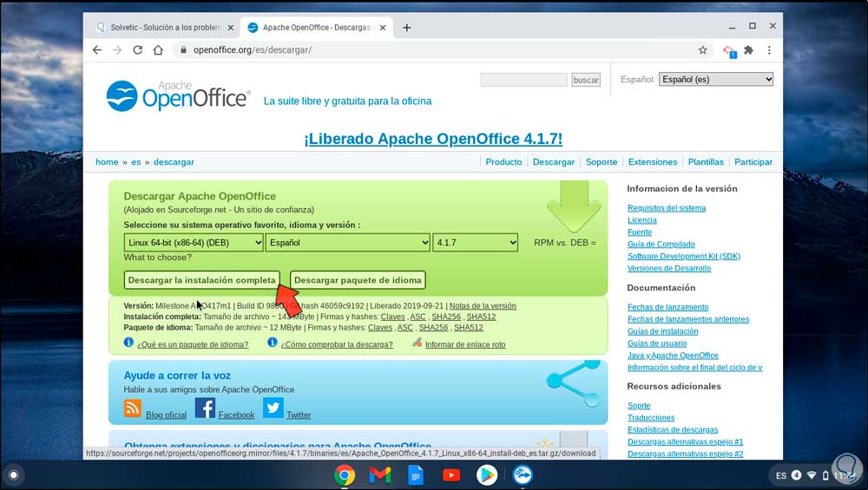
Task: Close the Solvetic tab
Action: pyautogui.click(x=231, y=28)
